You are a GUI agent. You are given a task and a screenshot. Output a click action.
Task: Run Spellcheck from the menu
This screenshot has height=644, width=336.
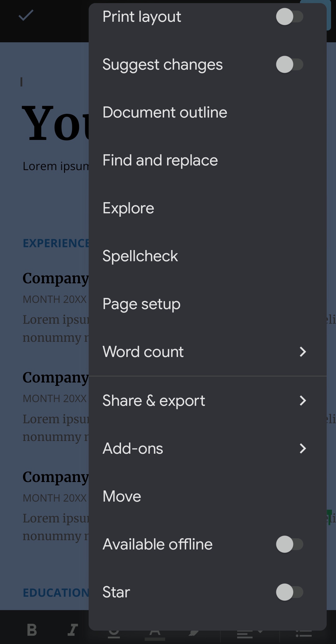[x=140, y=256]
